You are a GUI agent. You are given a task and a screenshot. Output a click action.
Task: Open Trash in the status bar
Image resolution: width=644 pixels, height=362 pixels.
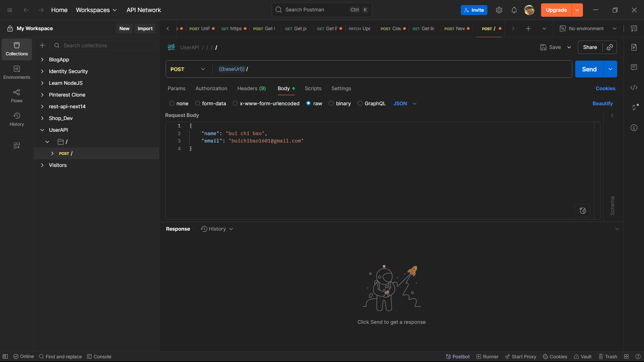(x=608, y=357)
